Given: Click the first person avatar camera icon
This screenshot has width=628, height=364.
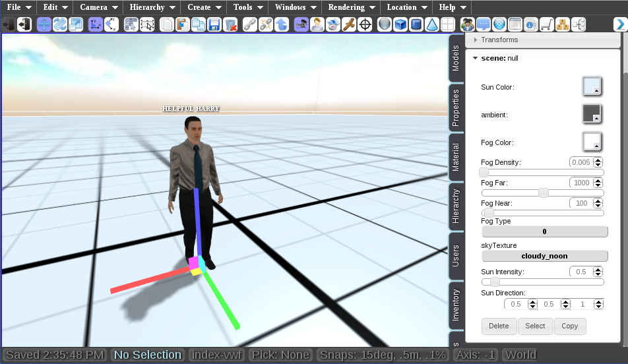Looking at the screenshot, I should [317, 24].
